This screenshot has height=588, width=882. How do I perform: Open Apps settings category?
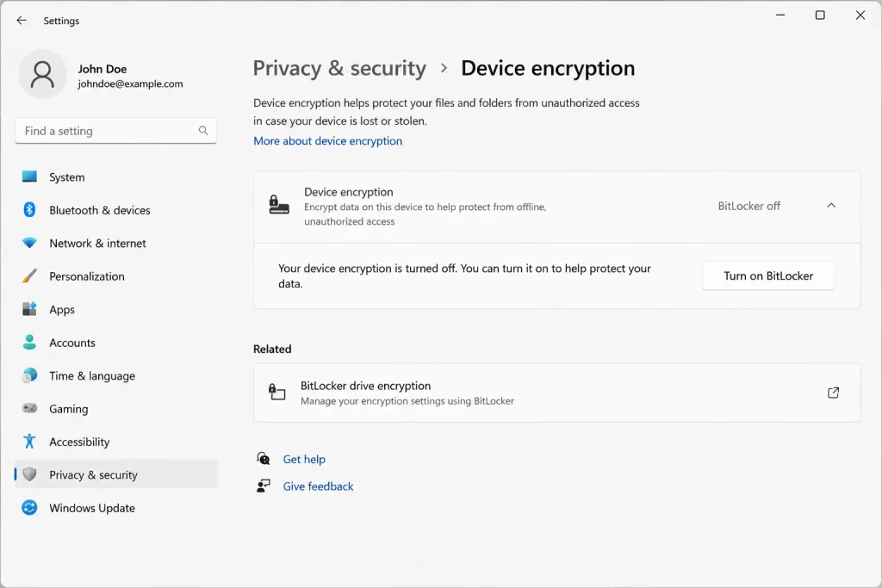(116, 310)
